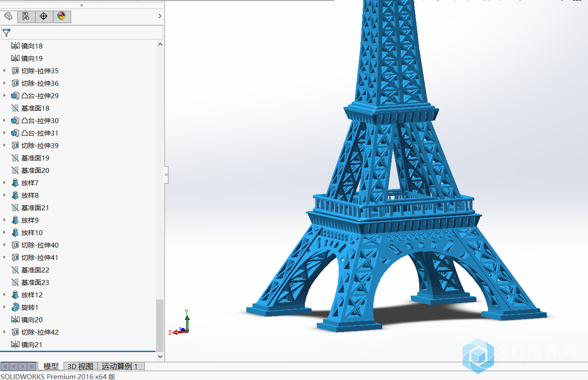Select the 切除-拉伸42 cut extrude icon
The height and width of the screenshot is (380, 588).
pos(16,332)
